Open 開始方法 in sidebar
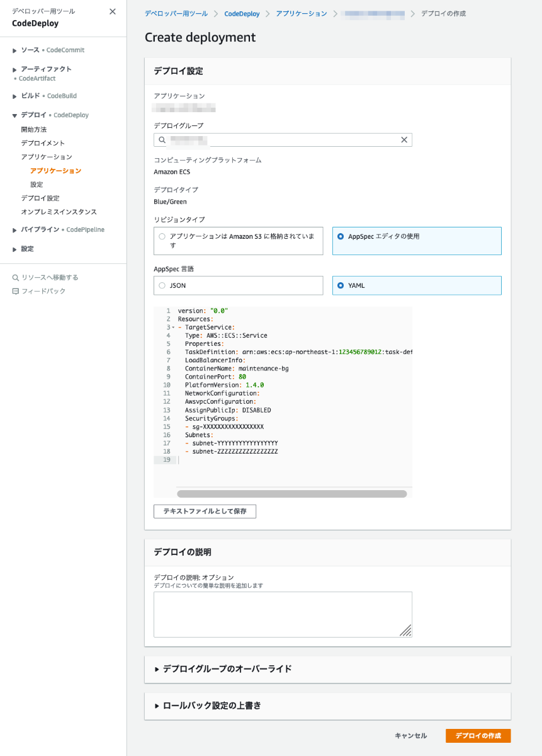 tap(34, 129)
